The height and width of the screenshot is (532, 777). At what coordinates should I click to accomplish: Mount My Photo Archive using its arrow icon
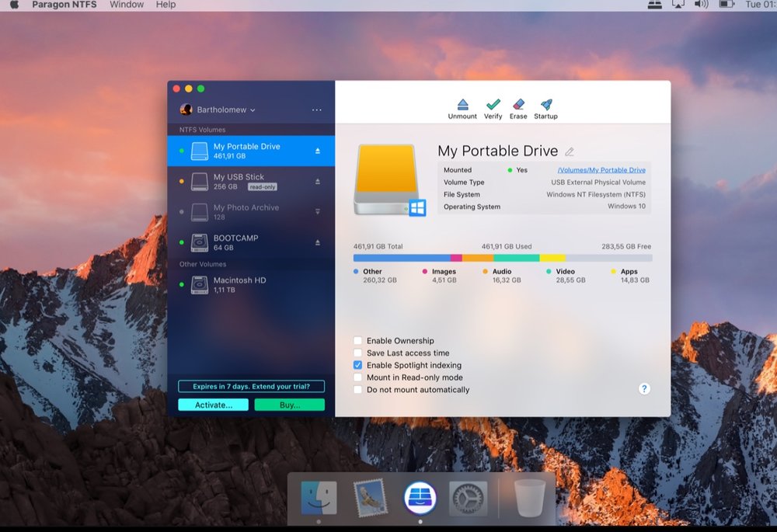click(318, 211)
